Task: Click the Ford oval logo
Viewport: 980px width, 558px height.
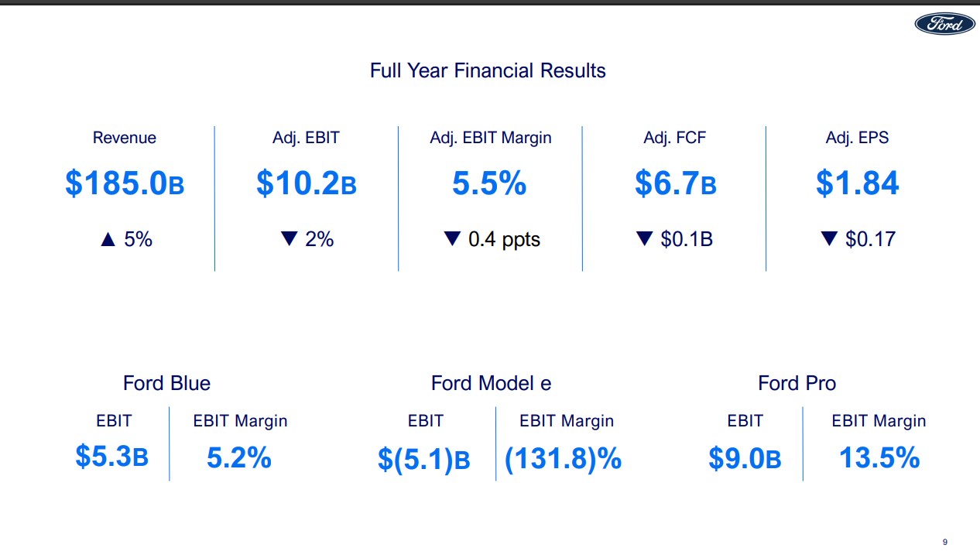Action: point(944,24)
